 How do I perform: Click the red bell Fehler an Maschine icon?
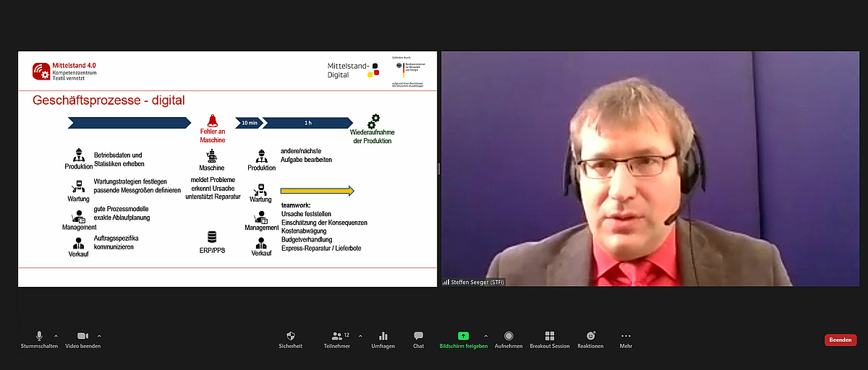tap(213, 121)
